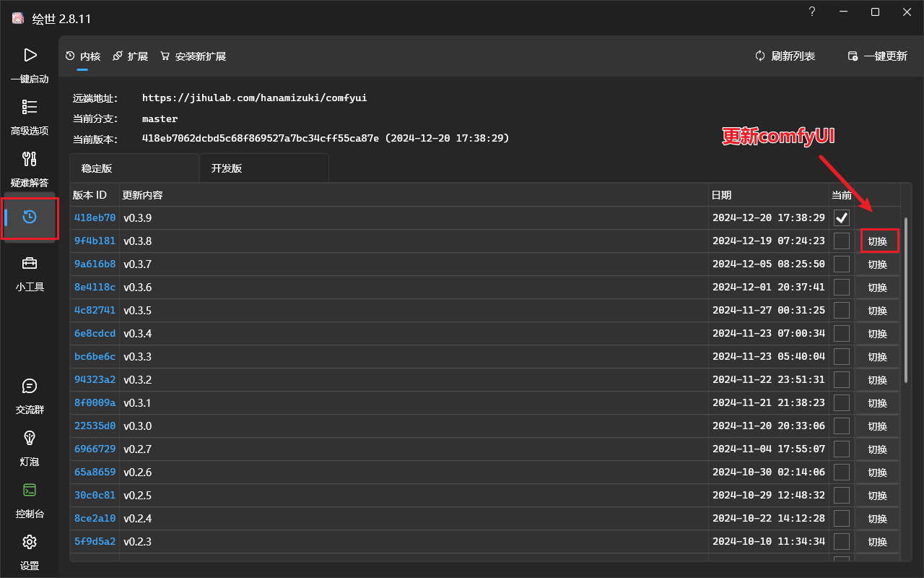924x578 pixels.
Task: Open the 一键启动 launch icon
Action: click(30, 56)
